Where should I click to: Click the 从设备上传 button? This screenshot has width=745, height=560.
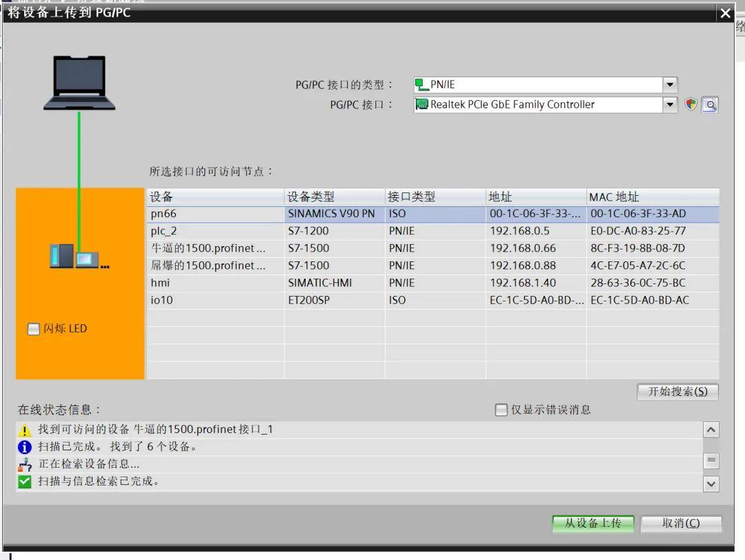593,523
